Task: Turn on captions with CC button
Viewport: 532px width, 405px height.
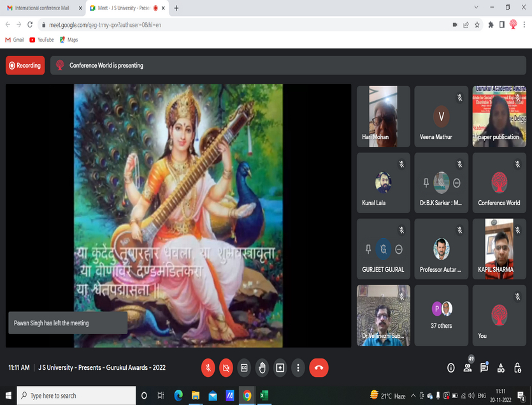Action: (244, 367)
